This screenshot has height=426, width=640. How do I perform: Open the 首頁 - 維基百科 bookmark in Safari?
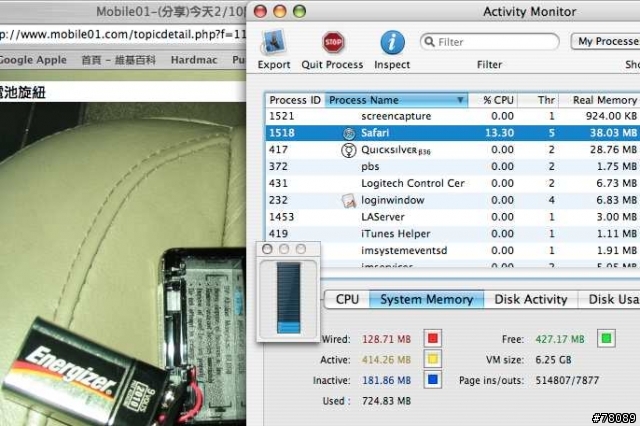tap(118, 60)
